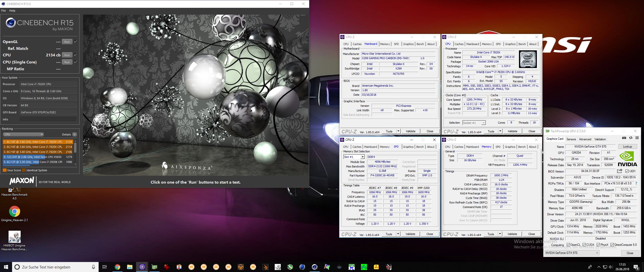Toggle the OpenGL test checkmark in Cinebench
Image resolution: width=644 pixels, height=272 pixels.
click(x=75, y=42)
